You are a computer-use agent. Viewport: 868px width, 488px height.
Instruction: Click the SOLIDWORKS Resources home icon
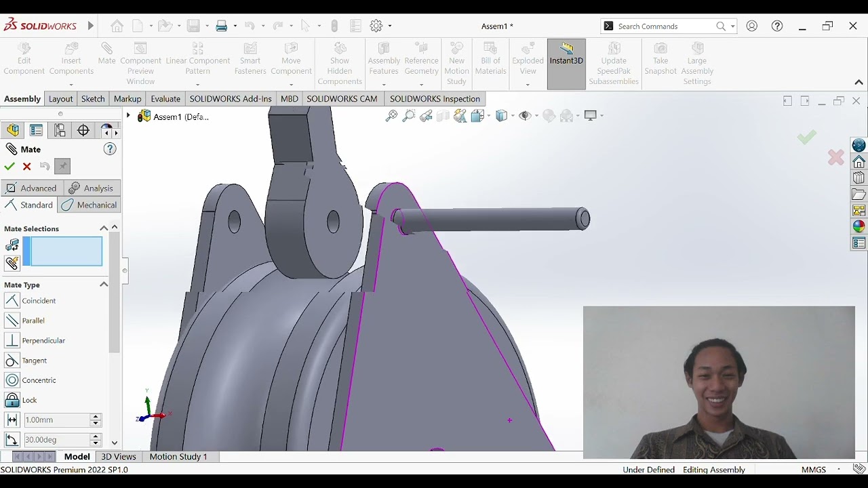tap(859, 162)
